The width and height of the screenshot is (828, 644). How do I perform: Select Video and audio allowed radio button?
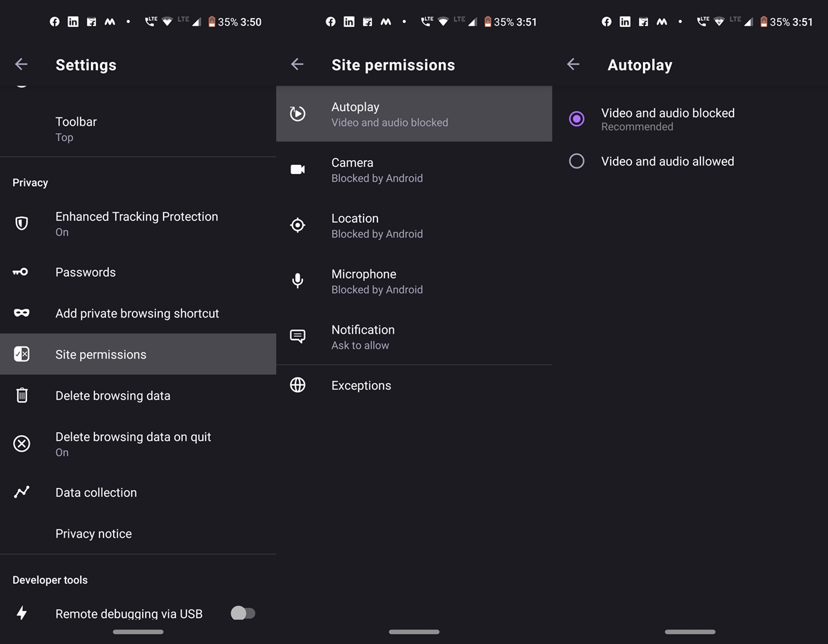(x=577, y=161)
